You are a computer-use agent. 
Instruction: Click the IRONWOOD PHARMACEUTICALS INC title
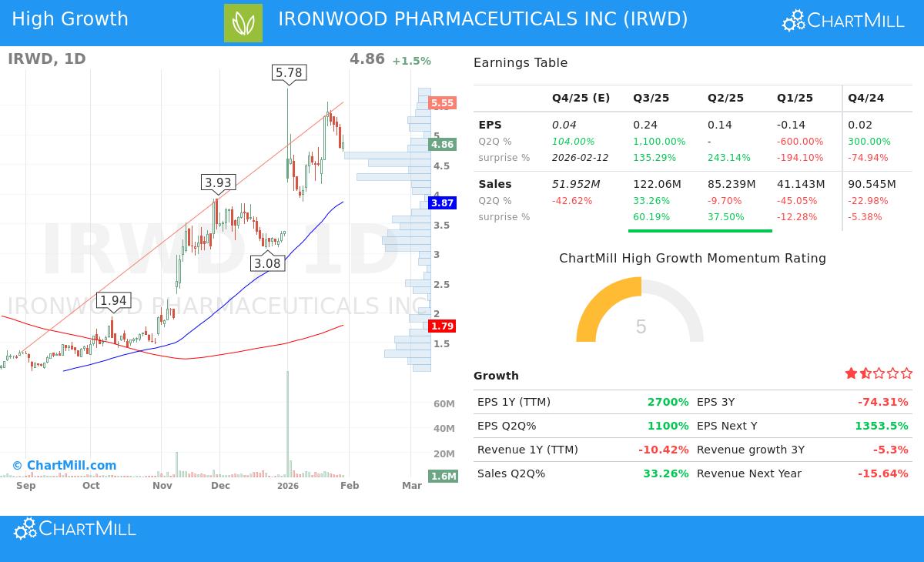(485, 18)
